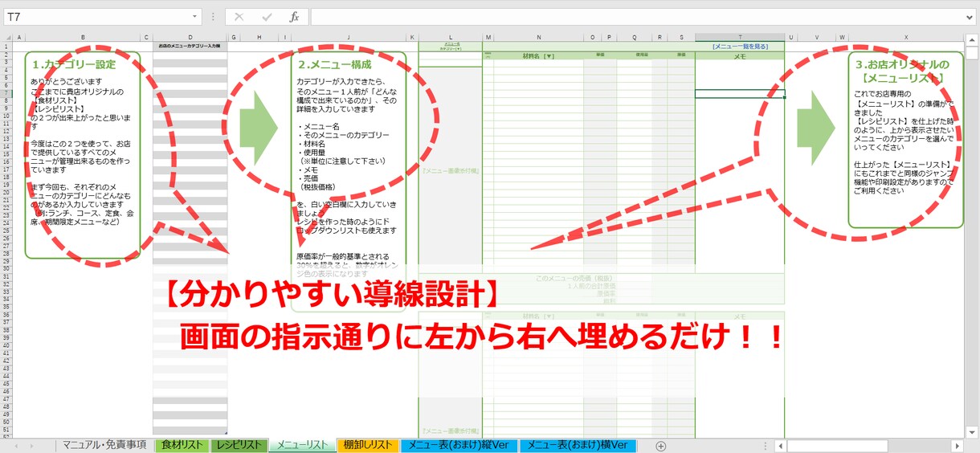Click the 3.お店オリジナルの heading text

tap(902, 63)
